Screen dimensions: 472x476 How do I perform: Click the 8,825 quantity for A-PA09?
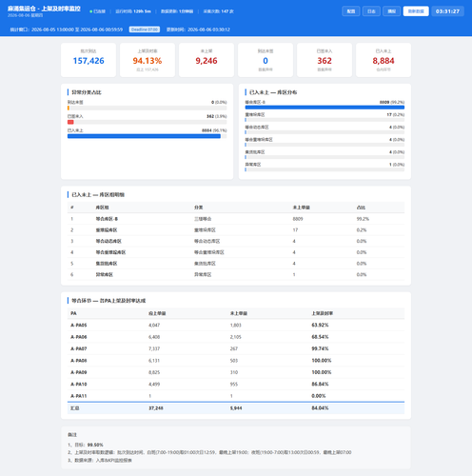(x=154, y=372)
